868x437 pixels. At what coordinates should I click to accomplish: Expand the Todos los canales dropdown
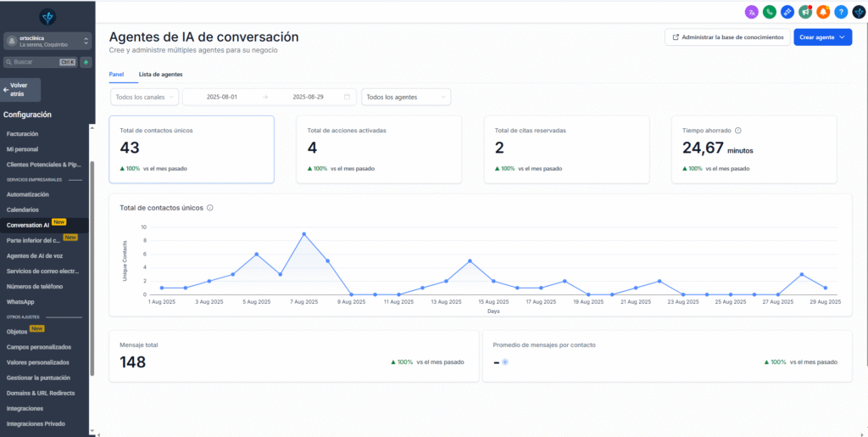tap(144, 97)
